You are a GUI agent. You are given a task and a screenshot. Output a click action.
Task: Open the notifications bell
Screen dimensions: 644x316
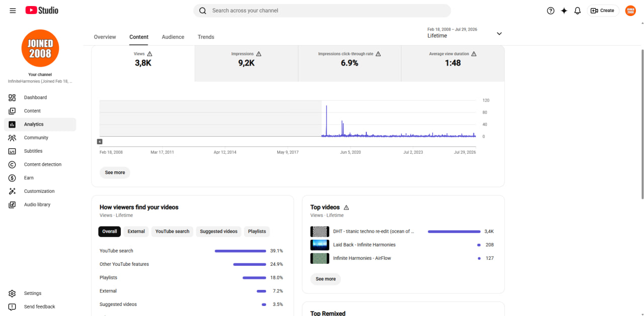click(x=578, y=11)
